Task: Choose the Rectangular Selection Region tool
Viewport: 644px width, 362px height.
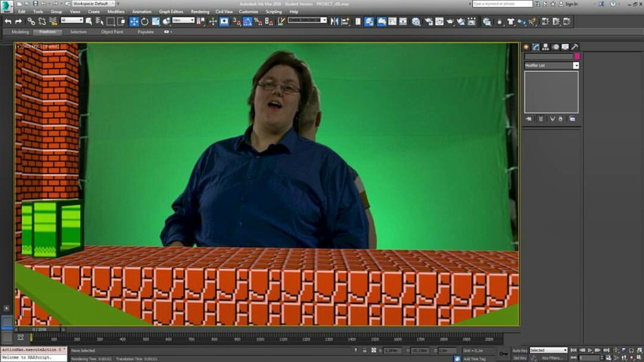Action: point(111,21)
